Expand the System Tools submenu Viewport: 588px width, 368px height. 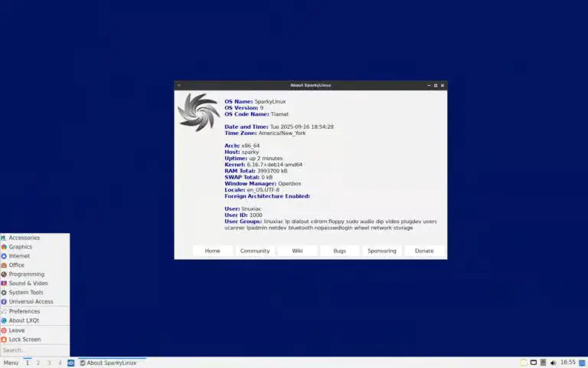(25, 293)
